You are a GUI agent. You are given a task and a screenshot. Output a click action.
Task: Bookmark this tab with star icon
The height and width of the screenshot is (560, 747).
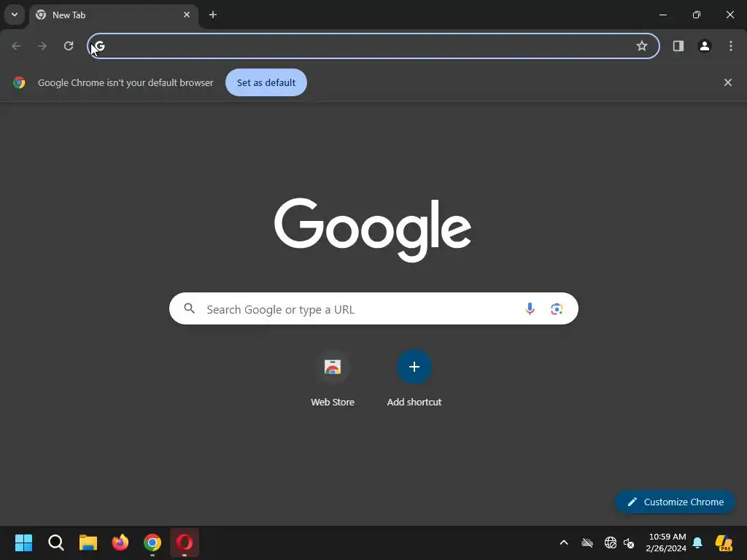pos(642,46)
